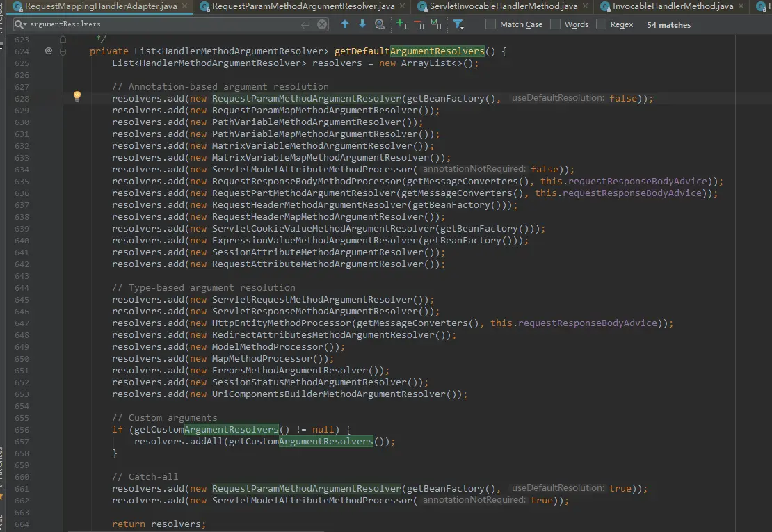Go to previous search occurrence arrow
The width and height of the screenshot is (772, 532).
click(345, 24)
